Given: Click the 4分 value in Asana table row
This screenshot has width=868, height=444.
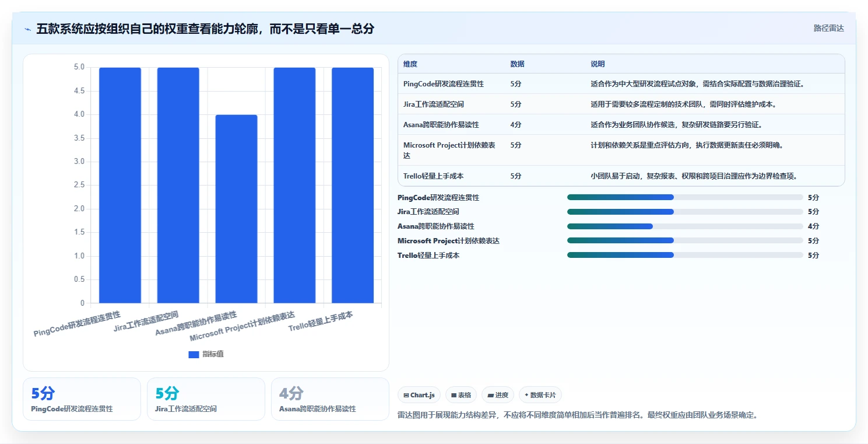Looking at the screenshot, I should pos(515,125).
